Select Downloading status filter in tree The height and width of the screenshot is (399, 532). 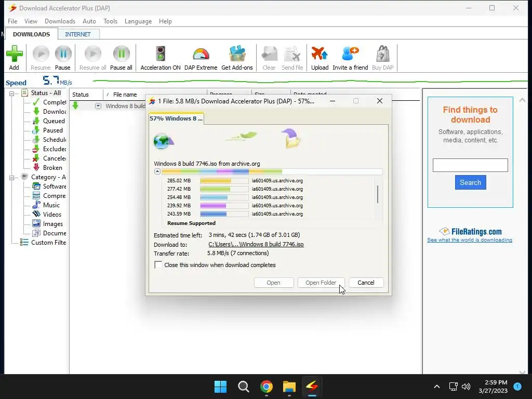49,112
